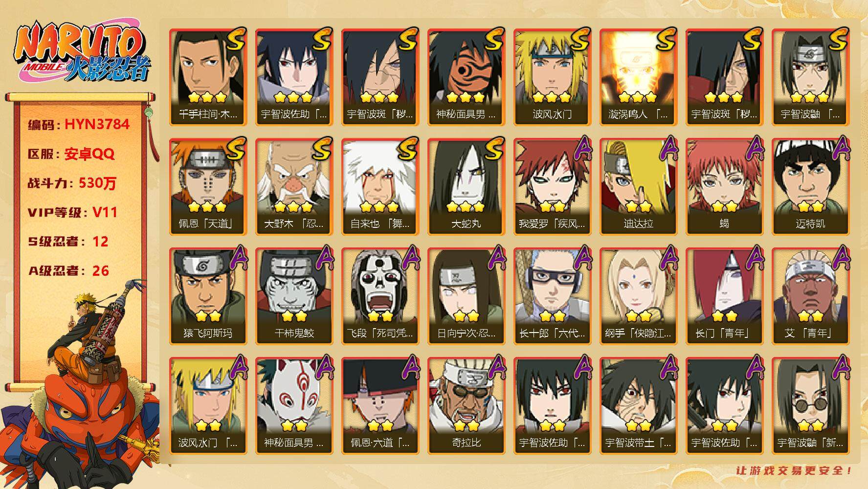Select the 千手柱间 ninja card
868x489 pixels.
208,77
